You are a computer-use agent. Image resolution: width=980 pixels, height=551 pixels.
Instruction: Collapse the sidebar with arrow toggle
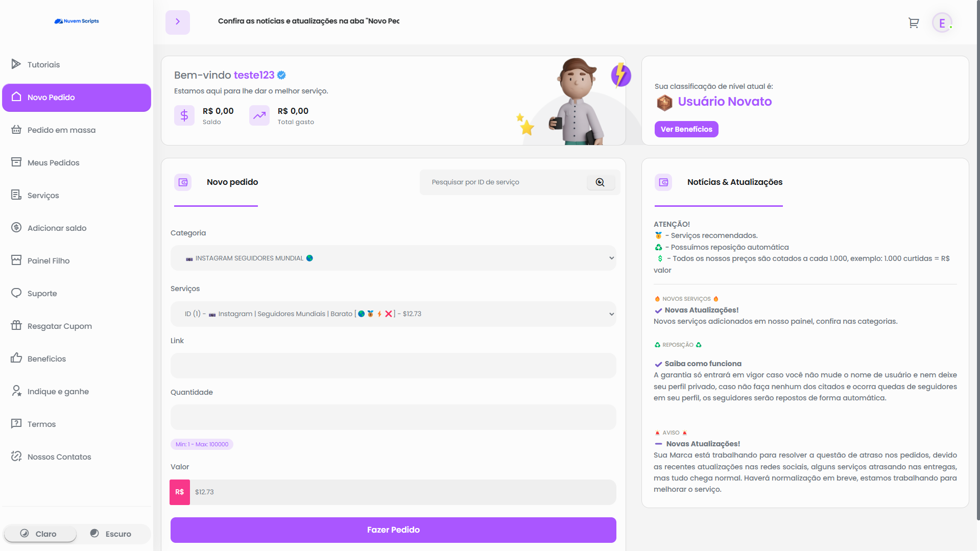click(178, 22)
